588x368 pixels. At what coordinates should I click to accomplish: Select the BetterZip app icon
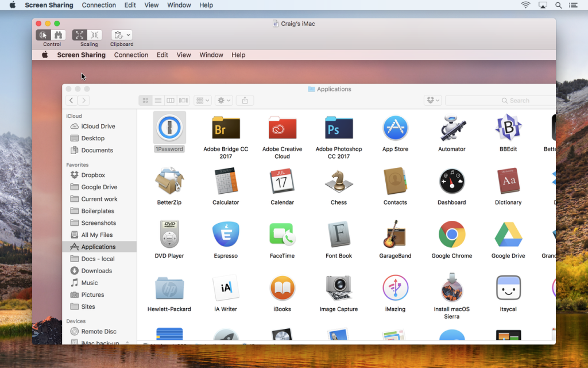click(x=169, y=181)
